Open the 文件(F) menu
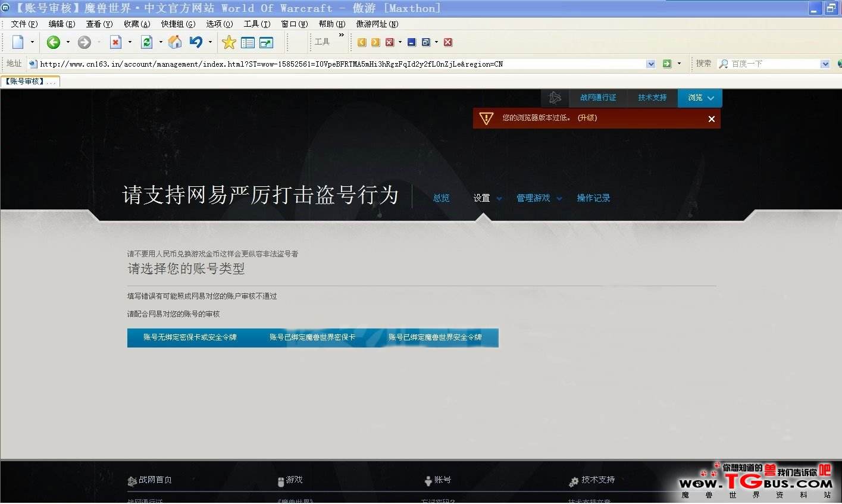This screenshot has height=504, width=842. tap(24, 24)
